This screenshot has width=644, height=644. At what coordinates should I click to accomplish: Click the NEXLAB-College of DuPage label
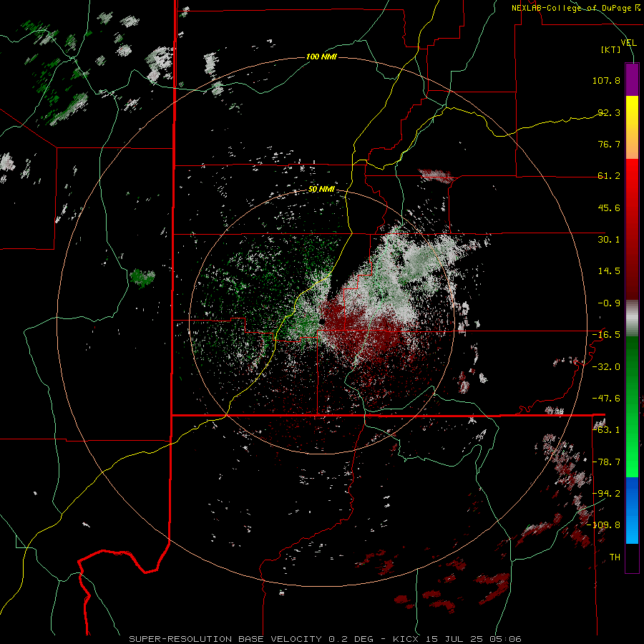click(x=572, y=8)
